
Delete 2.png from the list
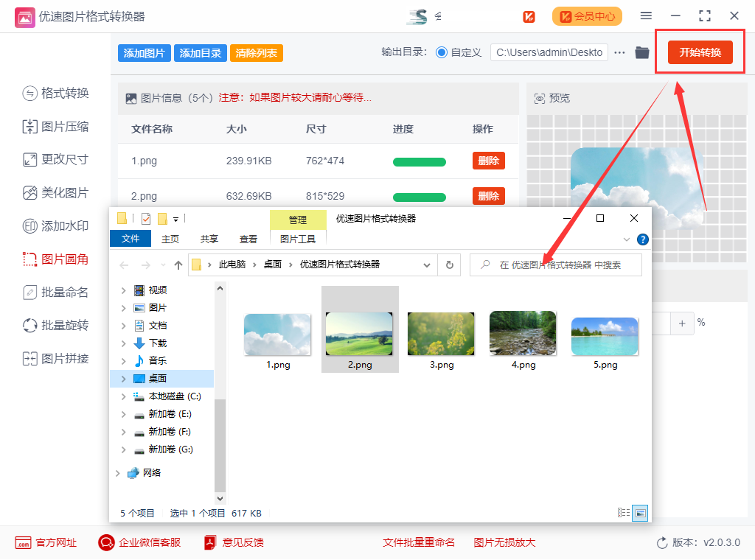pos(489,196)
